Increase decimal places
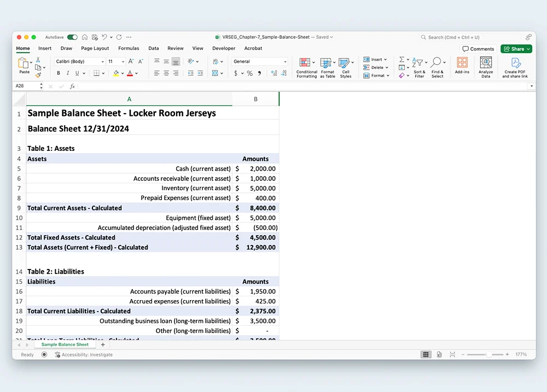Viewport: 547px width, 392px height. pos(274,73)
